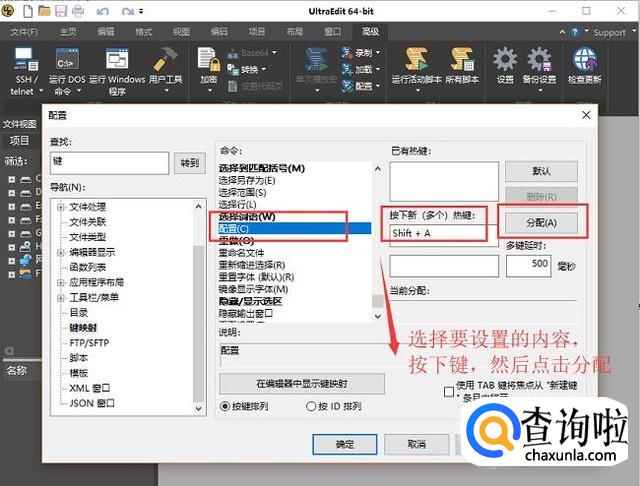
Task: Select the sort by key radio button
Action: click(225, 406)
